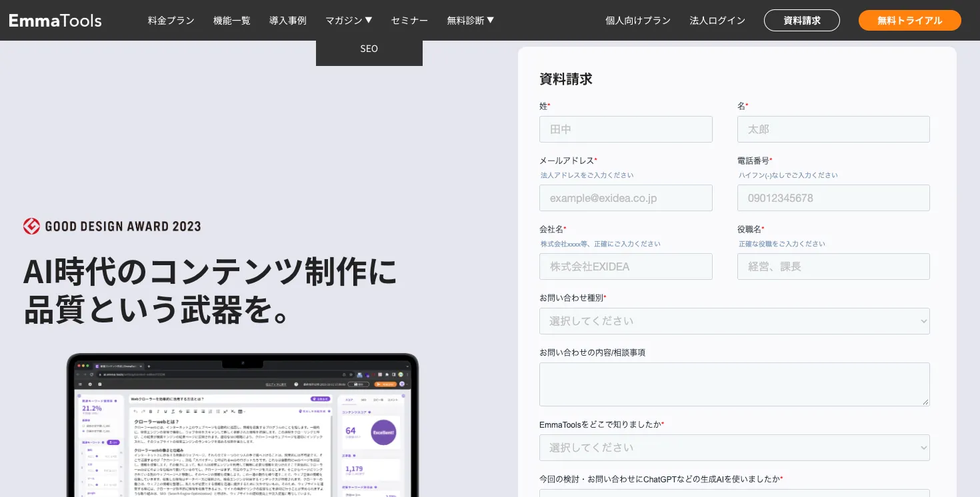The height and width of the screenshot is (497, 980).
Task: Click the お問い合わせの内容/相談事項 textarea
Action: [735, 384]
